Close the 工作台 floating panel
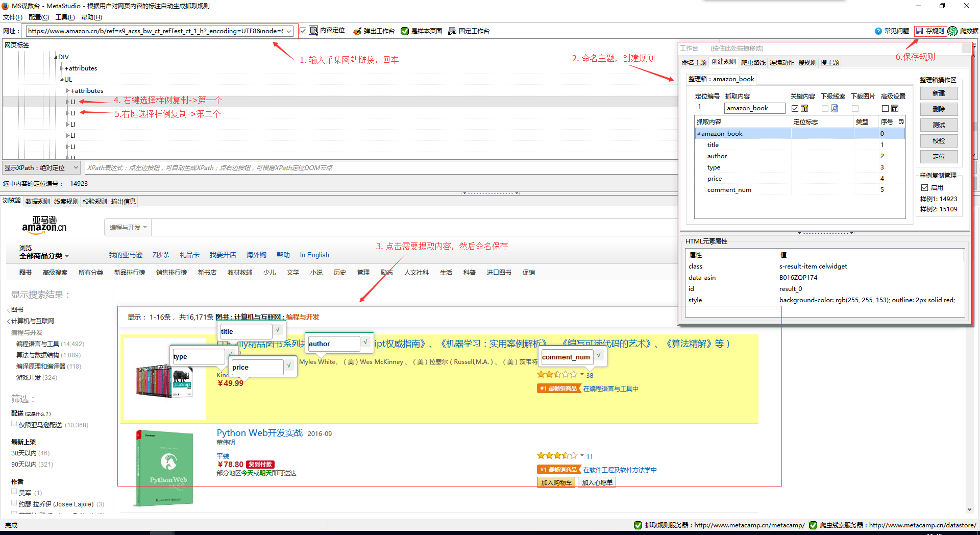Image resolution: width=980 pixels, height=535 pixels. (x=966, y=48)
